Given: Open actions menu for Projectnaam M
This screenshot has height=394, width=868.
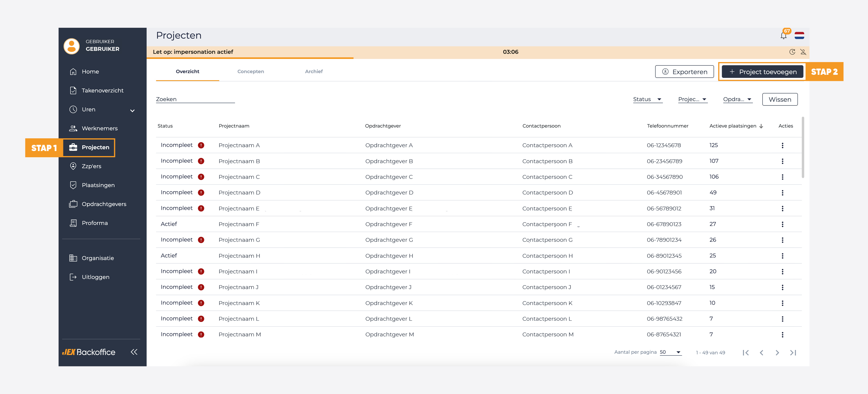Looking at the screenshot, I should [x=782, y=335].
